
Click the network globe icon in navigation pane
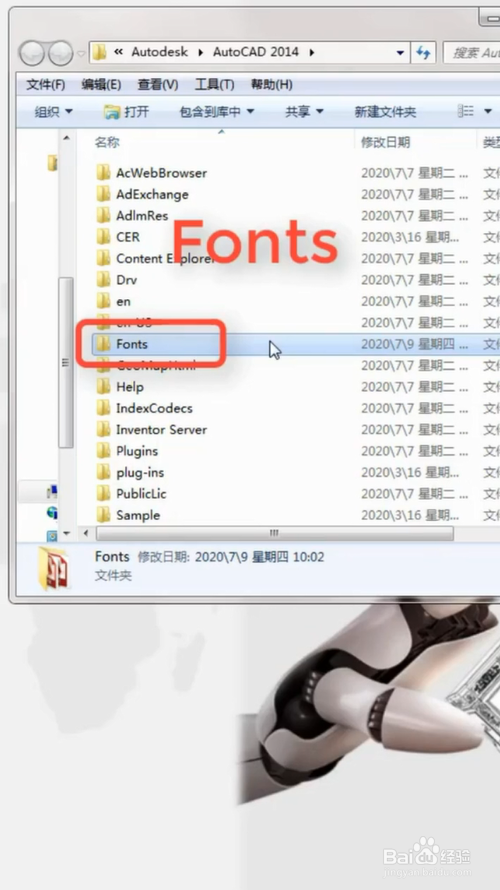pos(52,513)
